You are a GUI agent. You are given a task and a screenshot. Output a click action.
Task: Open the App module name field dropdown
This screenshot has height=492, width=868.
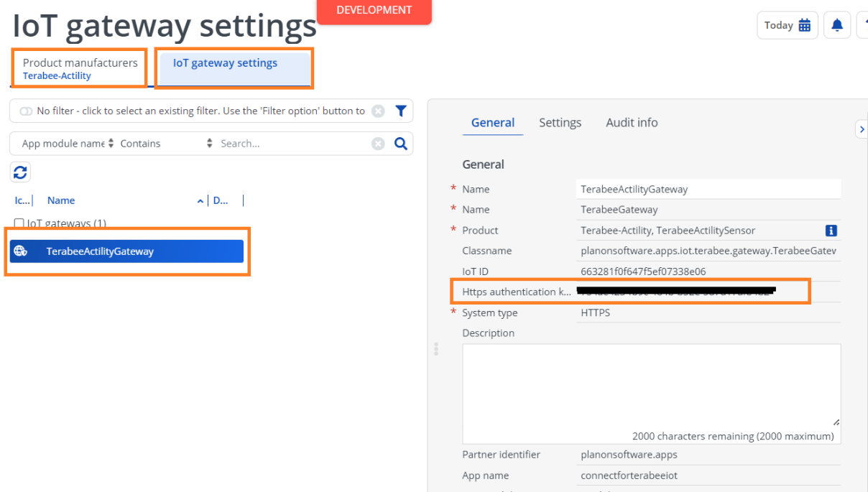(x=68, y=144)
